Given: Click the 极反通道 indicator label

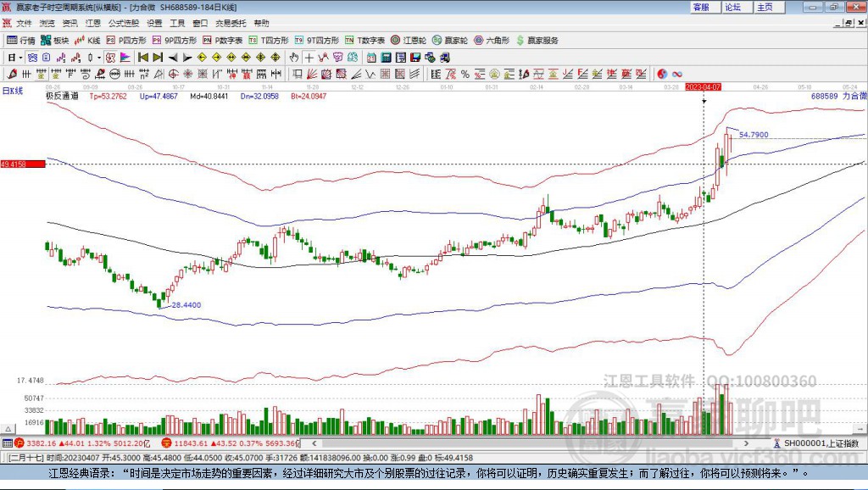Looking at the screenshot, I should coord(62,96).
